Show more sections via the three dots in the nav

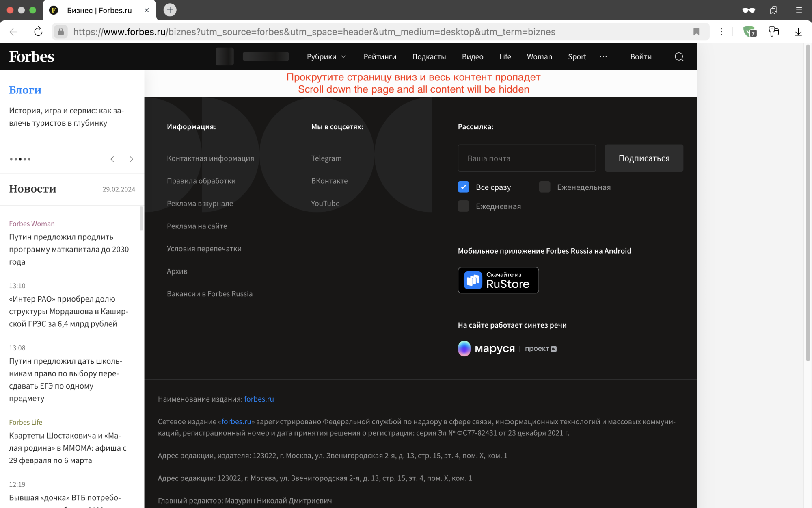(603, 56)
